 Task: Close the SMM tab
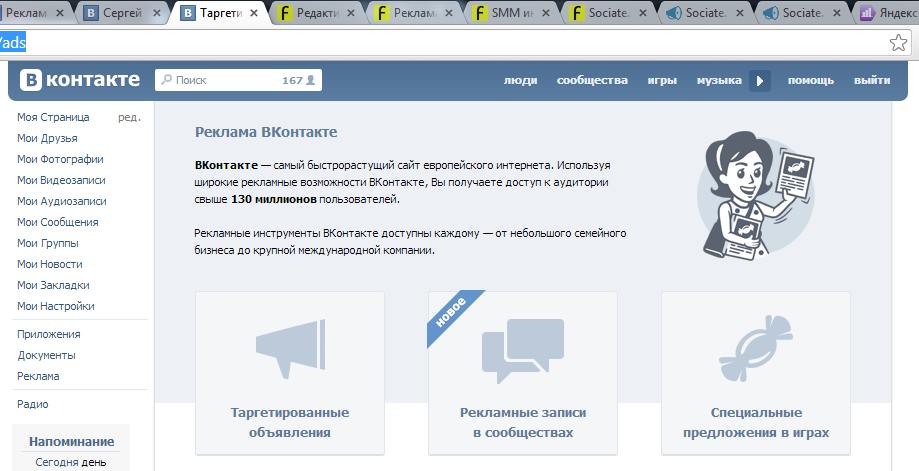pyautogui.click(x=546, y=13)
